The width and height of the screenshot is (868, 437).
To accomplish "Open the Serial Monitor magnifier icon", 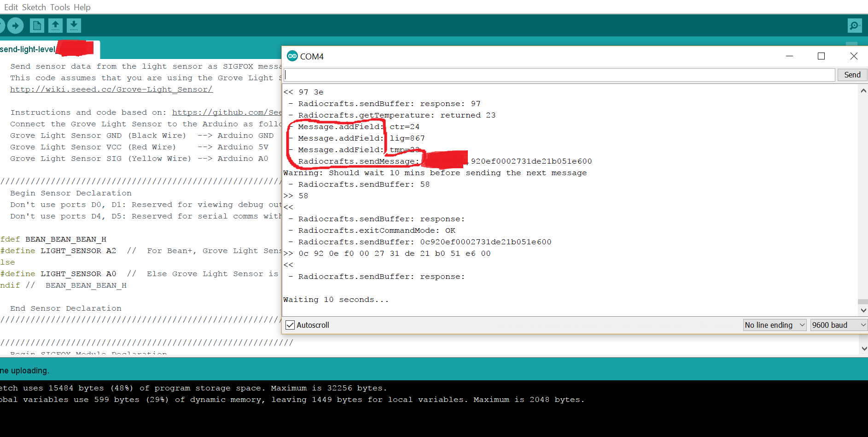I will click(x=855, y=25).
